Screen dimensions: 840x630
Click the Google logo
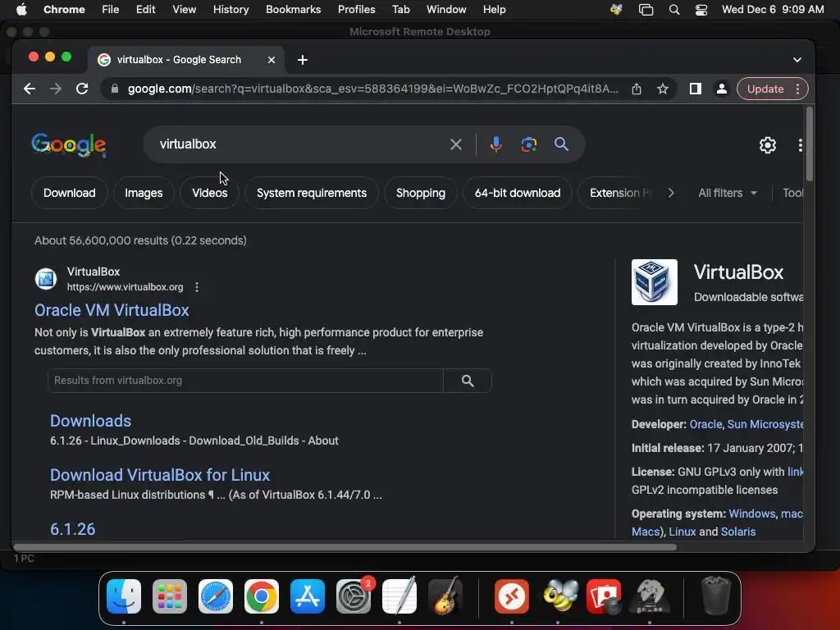(x=69, y=144)
